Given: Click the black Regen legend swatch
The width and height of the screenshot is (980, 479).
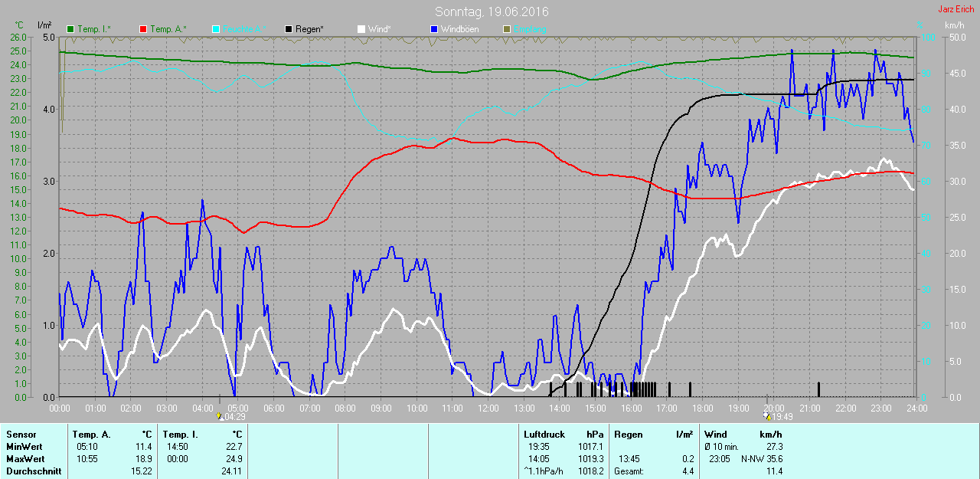Looking at the screenshot, I should click(289, 29).
